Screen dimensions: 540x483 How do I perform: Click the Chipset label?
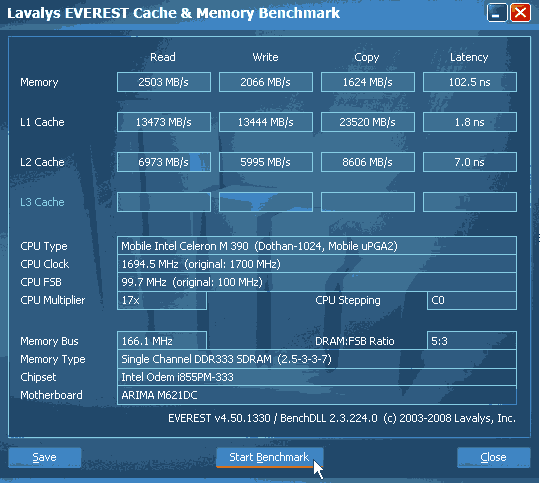[x=38, y=377]
